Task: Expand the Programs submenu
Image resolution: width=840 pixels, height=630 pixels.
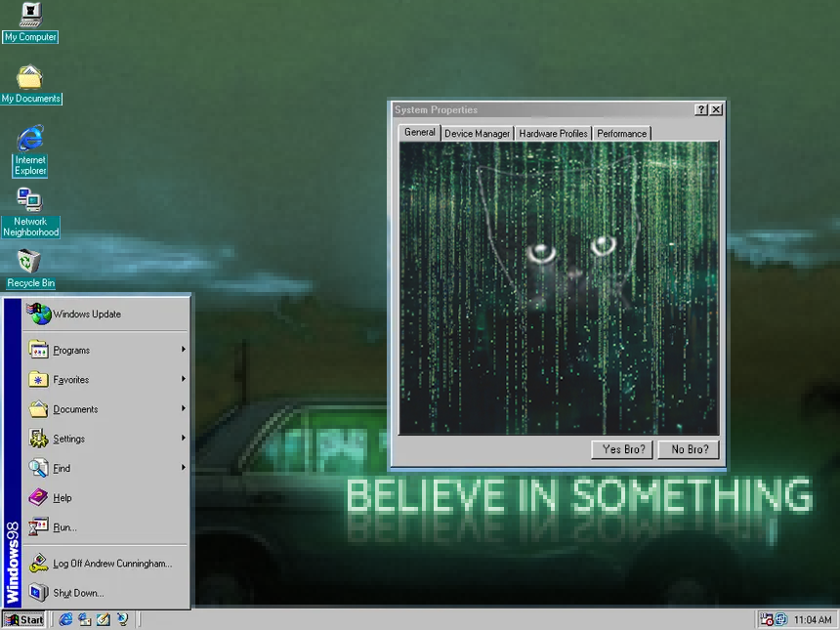Action: [105, 350]
